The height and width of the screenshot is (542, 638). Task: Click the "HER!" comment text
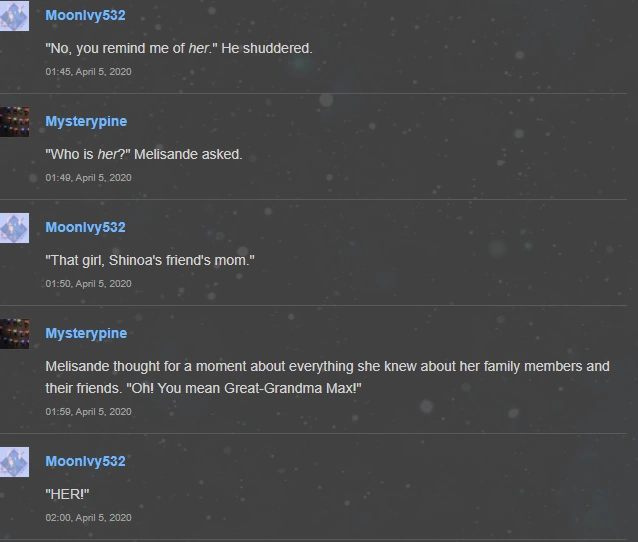pyautogui.click(x=67, y=494)
